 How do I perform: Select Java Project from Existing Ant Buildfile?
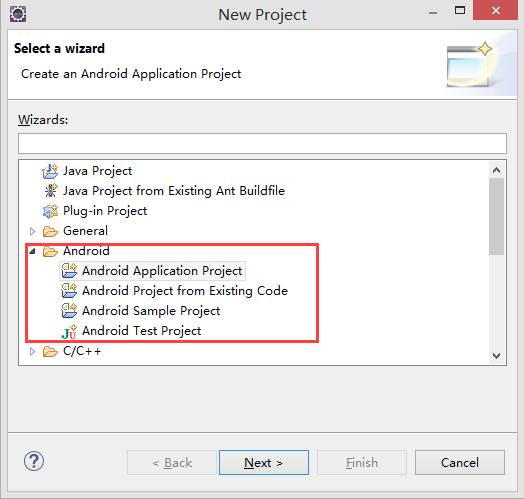tap(174, 191)
